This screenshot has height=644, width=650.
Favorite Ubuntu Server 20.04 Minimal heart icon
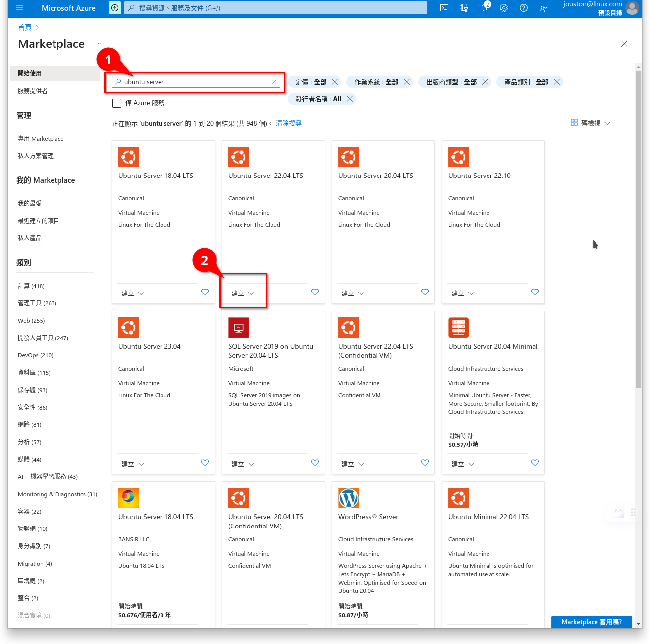point(535,463)
